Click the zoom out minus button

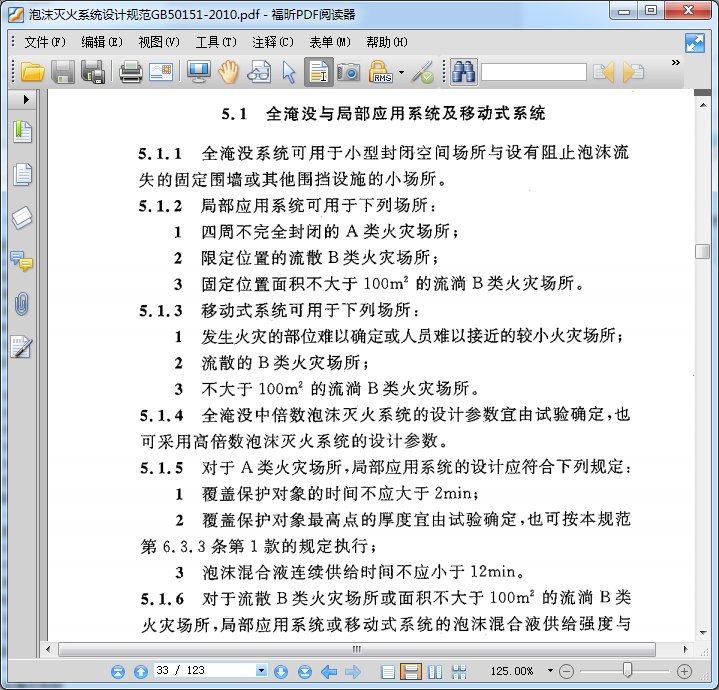(x=566, y=672)
